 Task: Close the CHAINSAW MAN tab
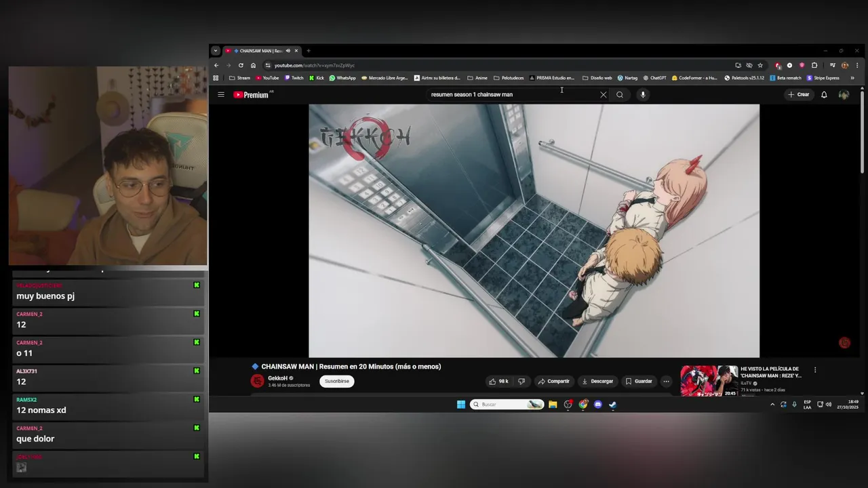click(296, 51)
